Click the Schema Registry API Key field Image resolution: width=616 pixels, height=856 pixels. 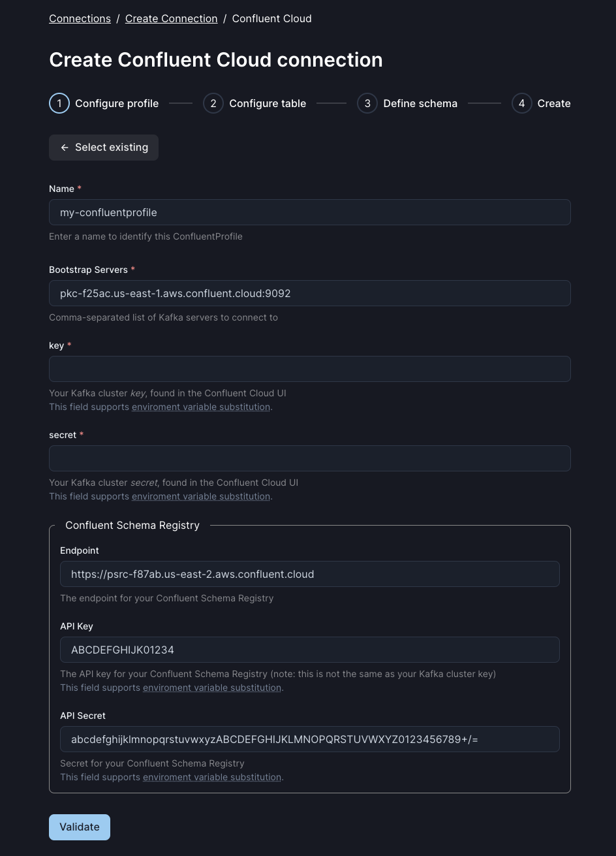coord(310,650)
